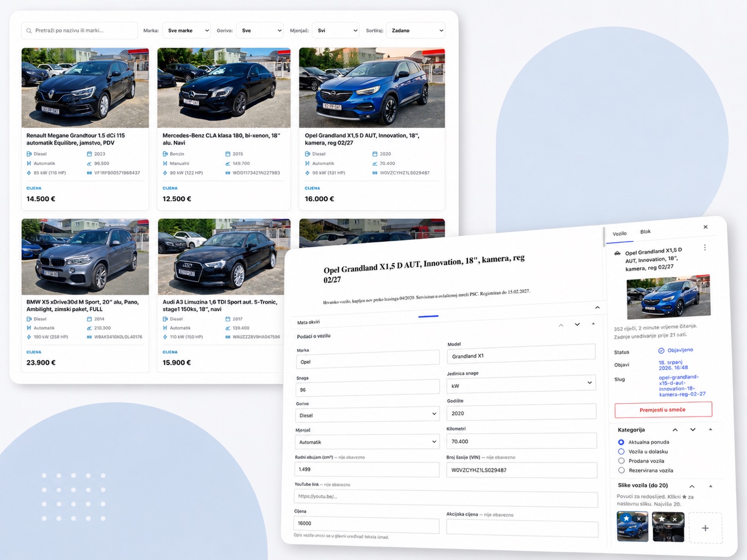This screenshot has height=560, width=747.
Task: Open the Sortiraj dropdown showing Zadano
Action: click(x=416, y=31)
